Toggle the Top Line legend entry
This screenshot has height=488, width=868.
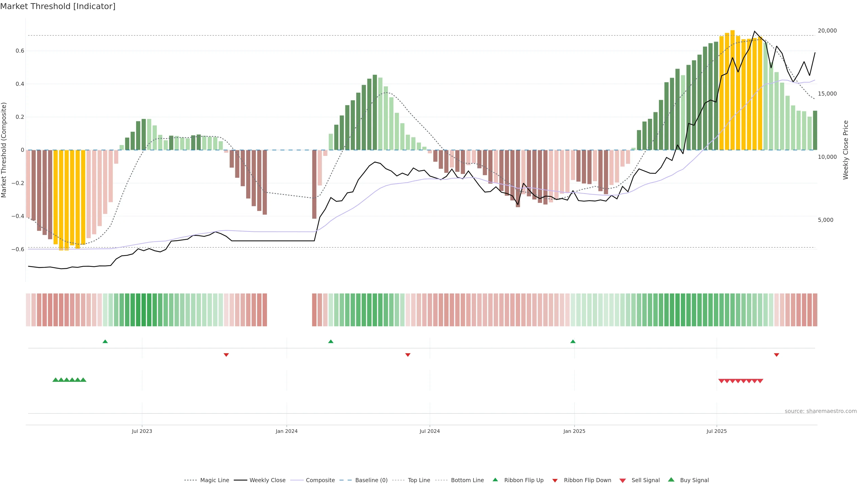[x=419, y=480]
